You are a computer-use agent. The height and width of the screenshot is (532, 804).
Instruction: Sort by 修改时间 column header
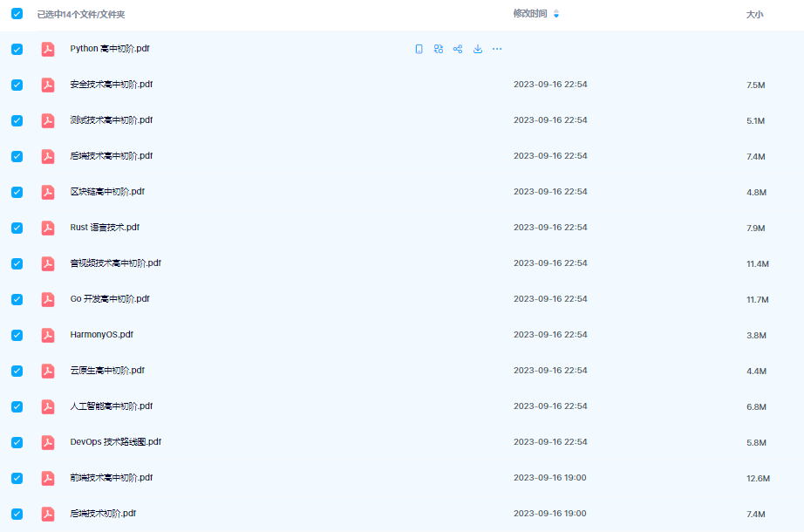pyautogui.click(x=530, y=14)
